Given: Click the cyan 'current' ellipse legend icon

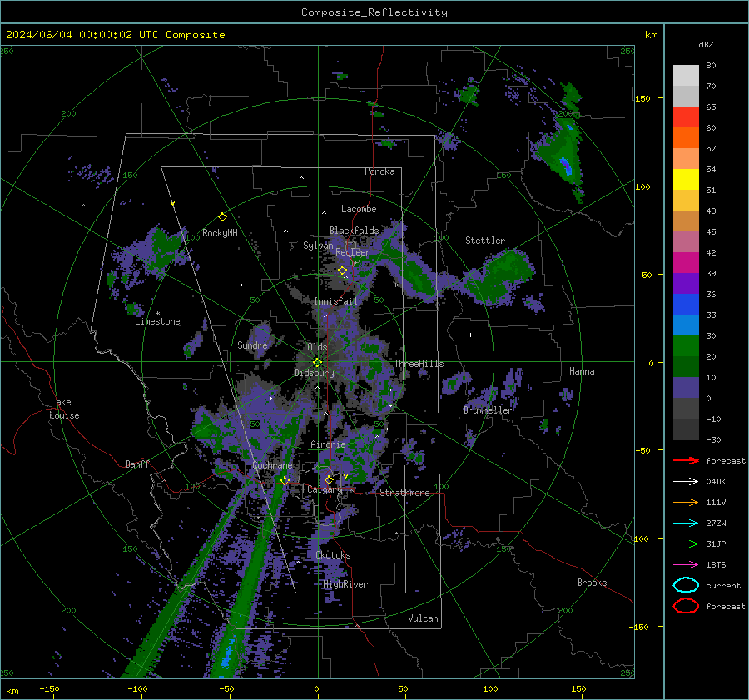Looking at the screenshot, I should coord(686,585).
